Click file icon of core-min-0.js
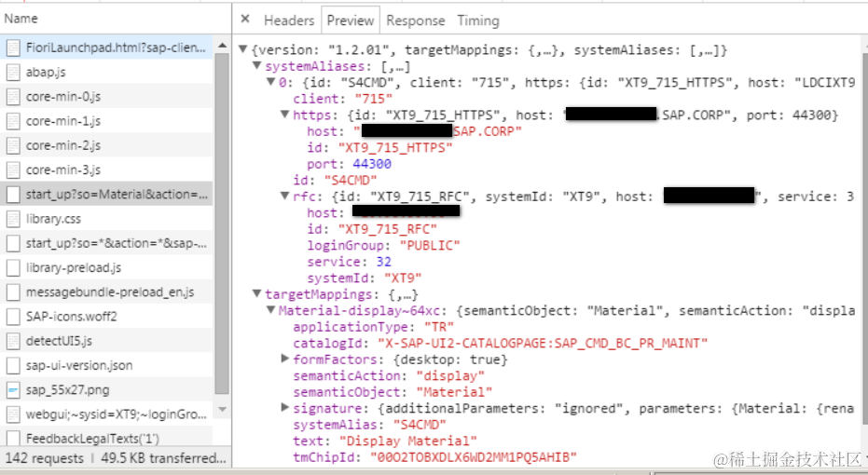This screenshot has width=868, height=475. point(13,97)
